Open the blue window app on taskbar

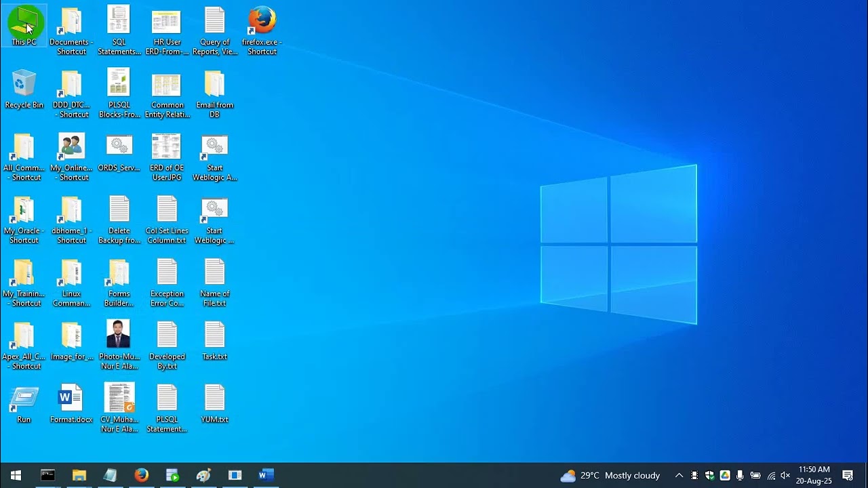235,475
